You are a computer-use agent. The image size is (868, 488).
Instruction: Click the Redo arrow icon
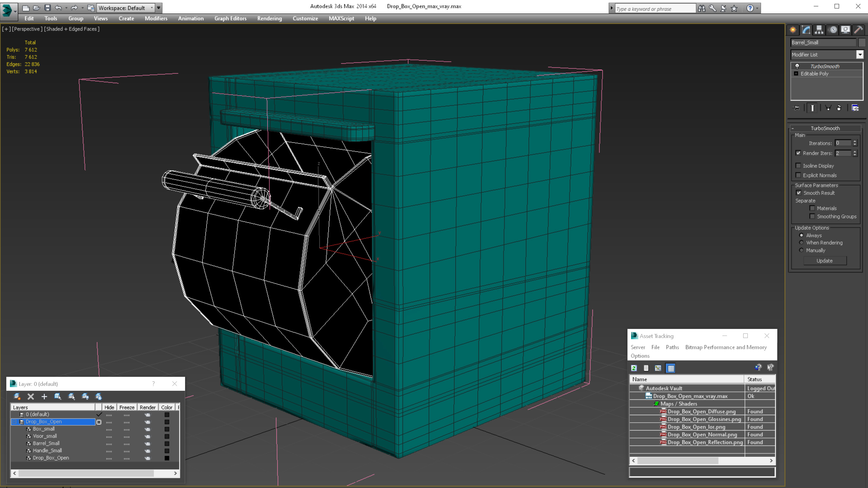coord(74,8)
